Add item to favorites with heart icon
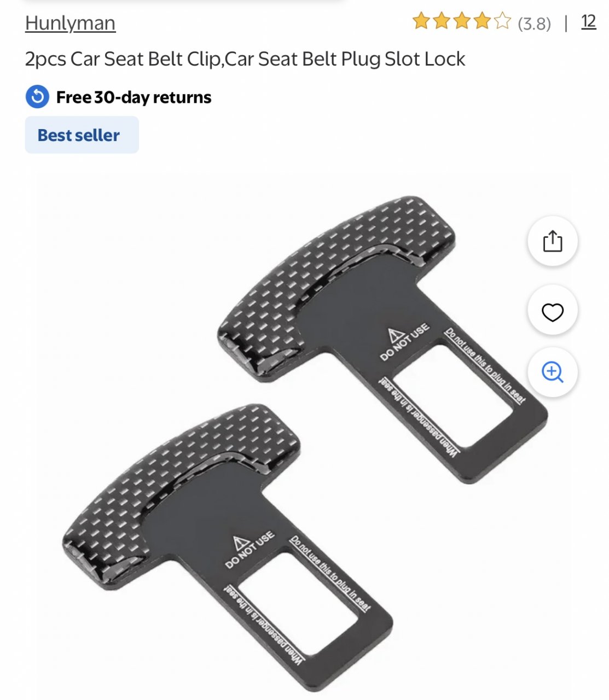Image resolution: width=609 pixels, height=700 pixels. pyautogui.click(x=553, y=312)
